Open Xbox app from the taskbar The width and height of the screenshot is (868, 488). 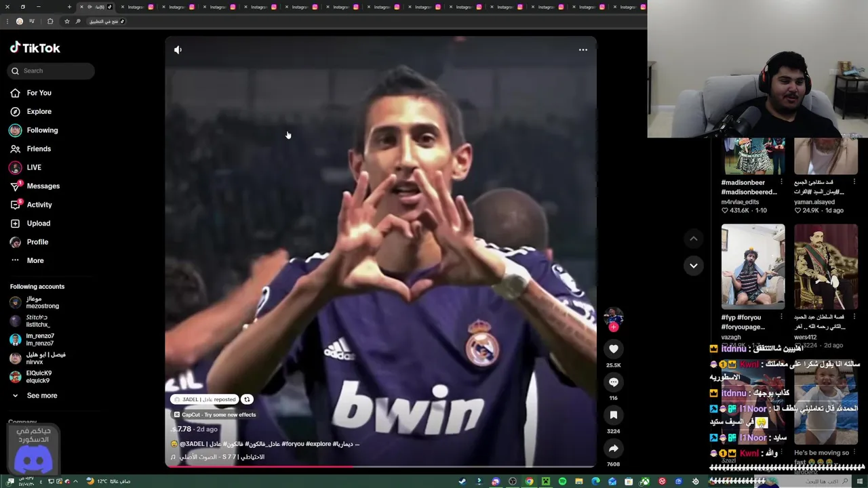(x=645, y=481)
